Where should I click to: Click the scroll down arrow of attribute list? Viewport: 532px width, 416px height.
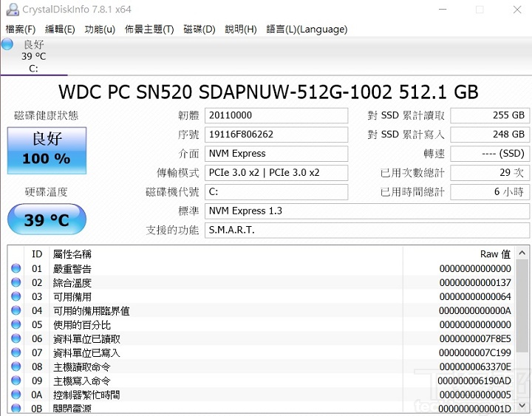[x=522, y=406]
